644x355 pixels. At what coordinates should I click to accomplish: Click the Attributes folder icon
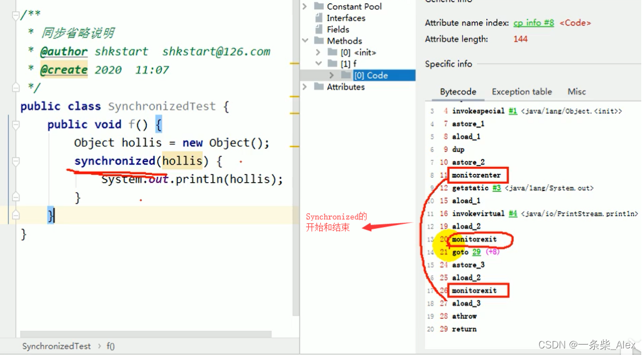click(319, 86)
